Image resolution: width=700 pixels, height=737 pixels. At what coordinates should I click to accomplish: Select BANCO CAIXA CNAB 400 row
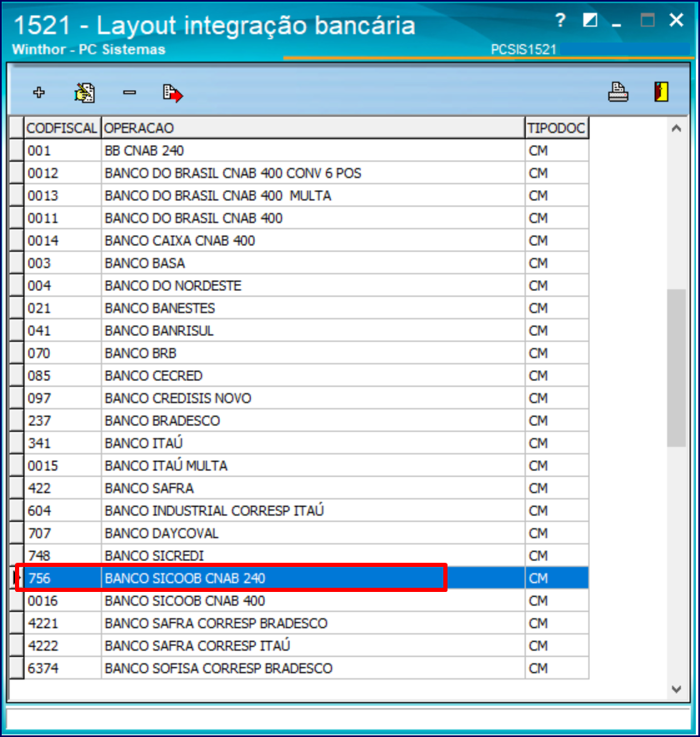pyautogui.click(x=307, y=241)
